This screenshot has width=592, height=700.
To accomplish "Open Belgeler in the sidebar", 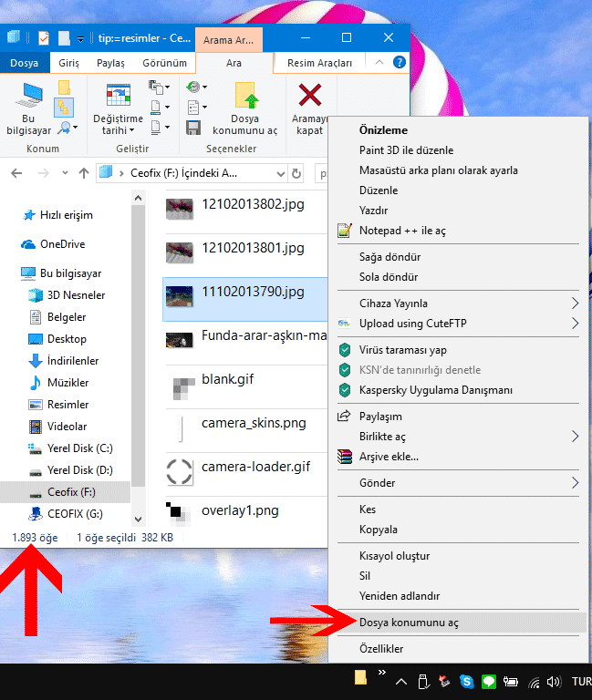I will [x=66, y=317].
